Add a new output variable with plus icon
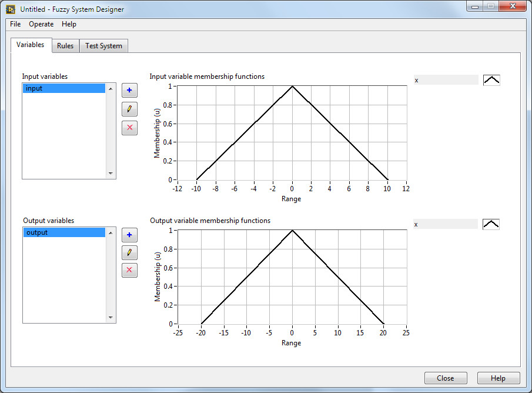The image size is (532, 393). pos(129,235)
